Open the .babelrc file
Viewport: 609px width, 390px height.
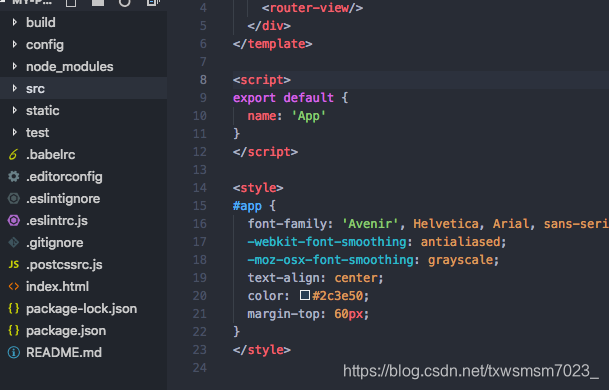pyautogui.click(x=50, y=155)
